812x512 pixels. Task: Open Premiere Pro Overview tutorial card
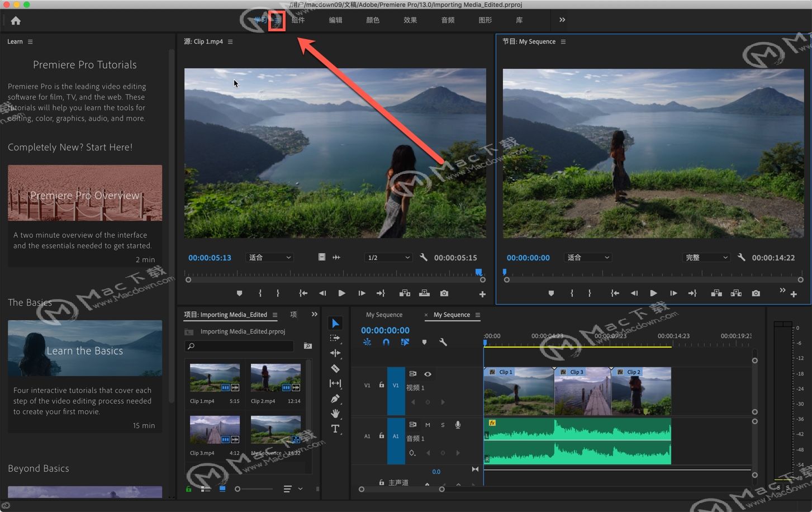(85, 215)
